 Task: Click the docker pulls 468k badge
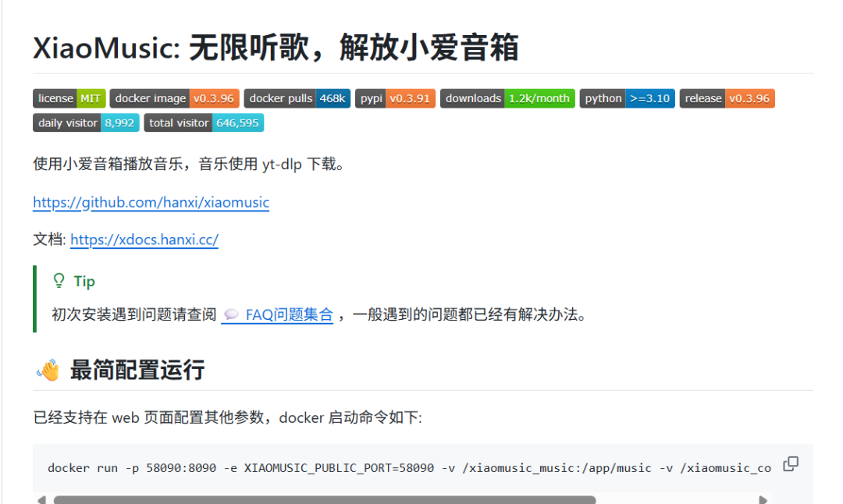(x=297, y=98)
